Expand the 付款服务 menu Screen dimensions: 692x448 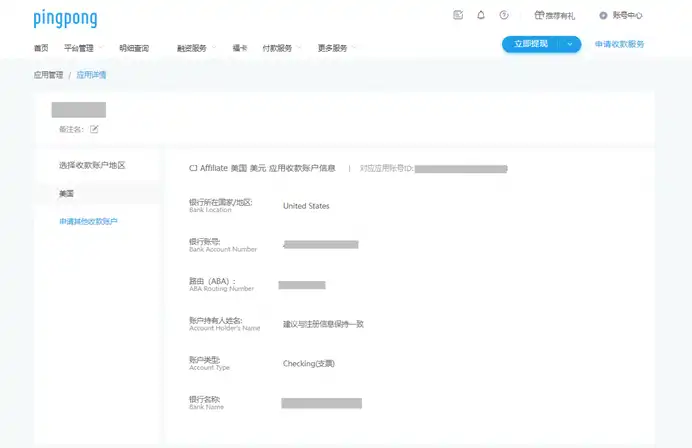tap(282, 48)
